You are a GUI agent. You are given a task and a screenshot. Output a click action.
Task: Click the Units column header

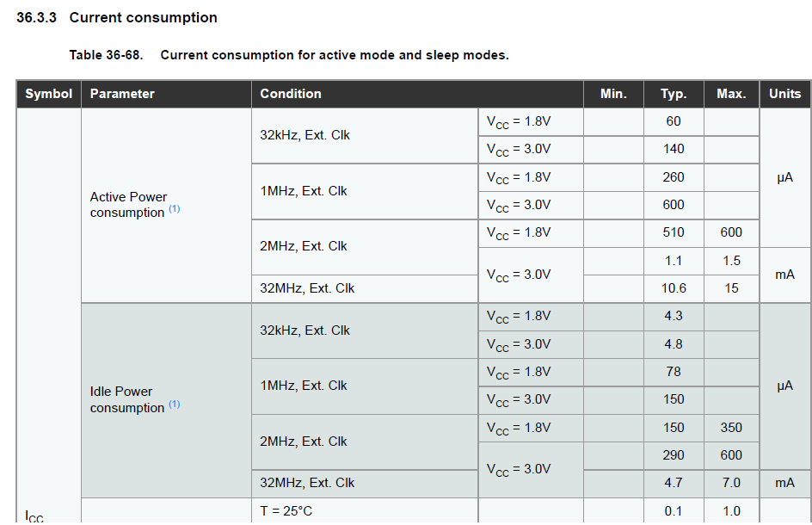(785, 94)
